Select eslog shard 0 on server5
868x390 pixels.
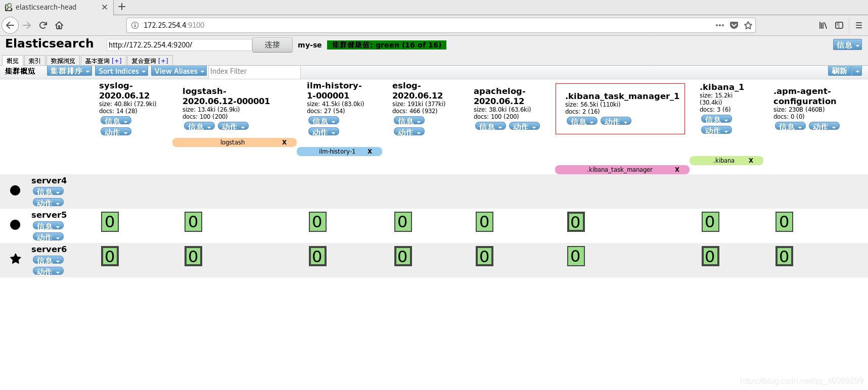point(403,222)
